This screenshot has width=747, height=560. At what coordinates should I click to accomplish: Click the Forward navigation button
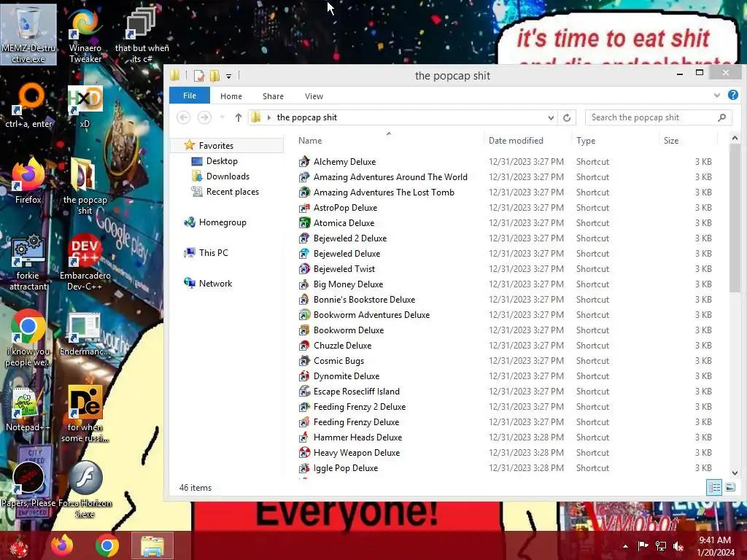click(x=204, y=117)
